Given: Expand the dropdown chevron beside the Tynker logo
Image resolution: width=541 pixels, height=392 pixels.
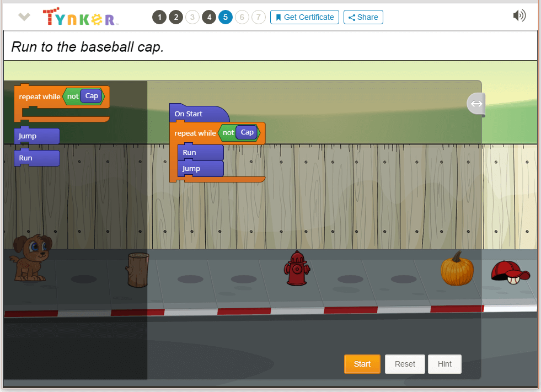Looking at the screenshot, I should point(24,17).
